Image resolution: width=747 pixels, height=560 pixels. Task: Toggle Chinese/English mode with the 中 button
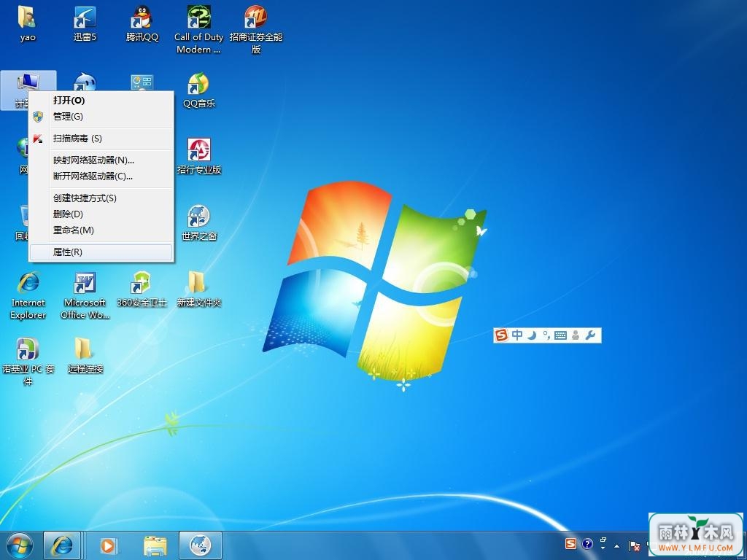[x=517, y=335]
